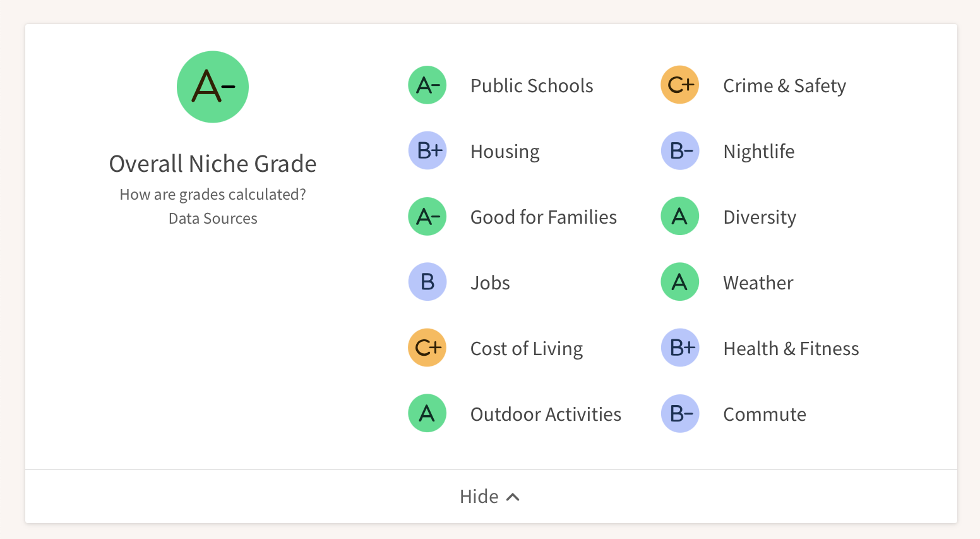Click the Public Schools text label

(x=532, y=86)
